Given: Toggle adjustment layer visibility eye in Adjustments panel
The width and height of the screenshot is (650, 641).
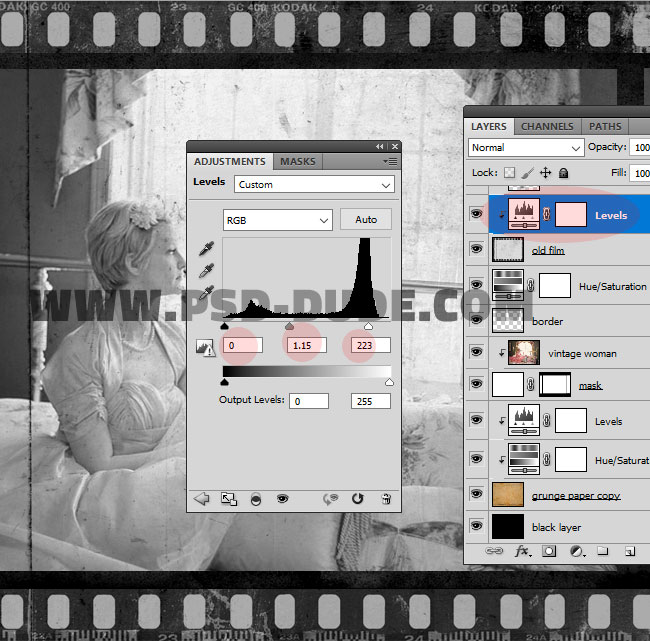Looking at the screenshot, I should [x=282, y=498].
